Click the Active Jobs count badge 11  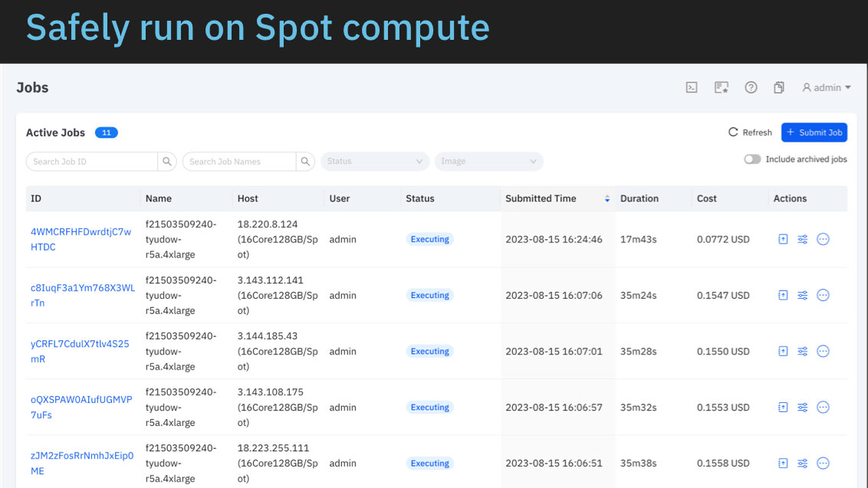pyautogui.click(x=107, y=133)
